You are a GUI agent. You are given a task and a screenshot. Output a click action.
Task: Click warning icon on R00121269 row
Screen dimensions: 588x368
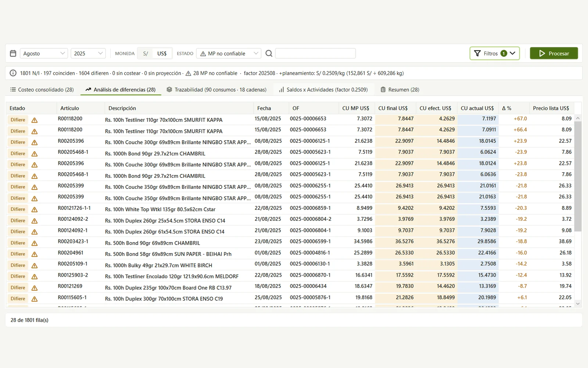click(x=35, y=288)
